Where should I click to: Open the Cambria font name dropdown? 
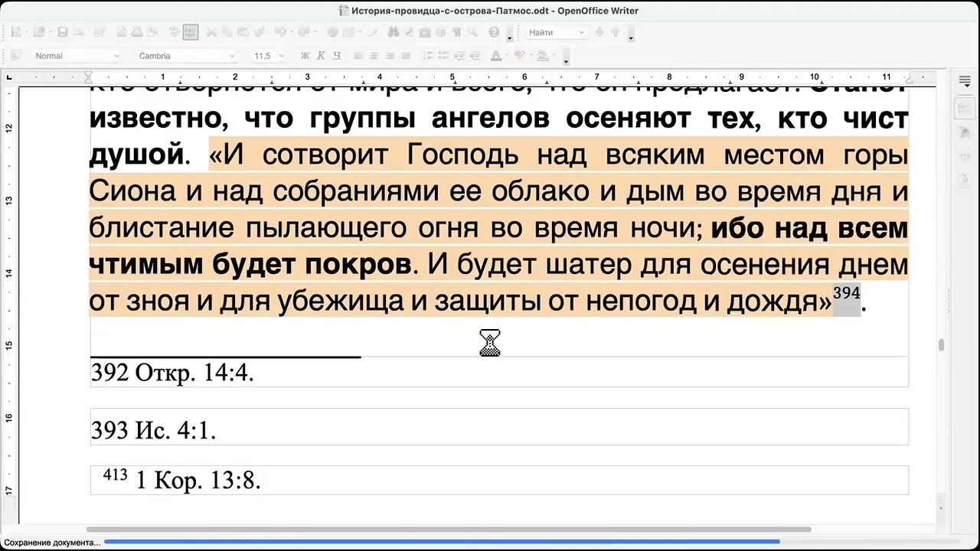coord(232,56)
